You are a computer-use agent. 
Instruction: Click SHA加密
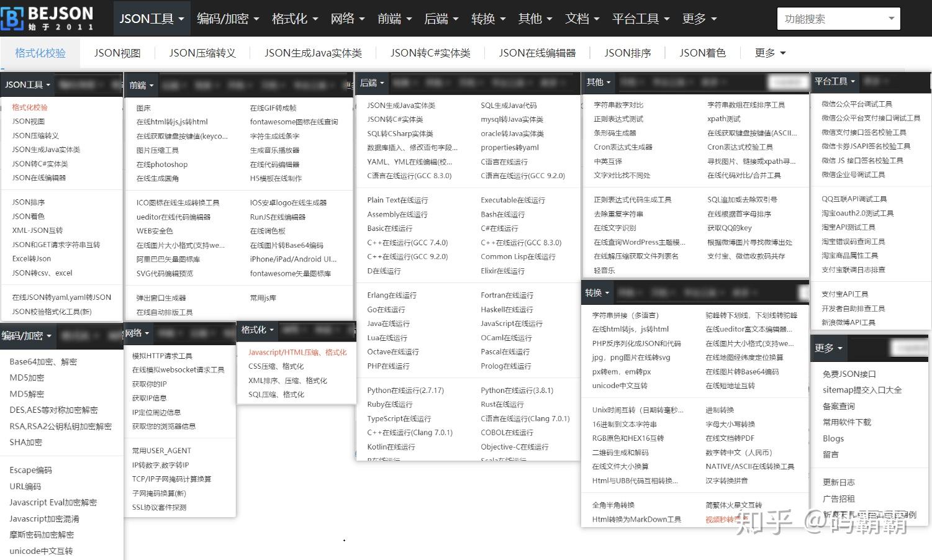[26, 443]
